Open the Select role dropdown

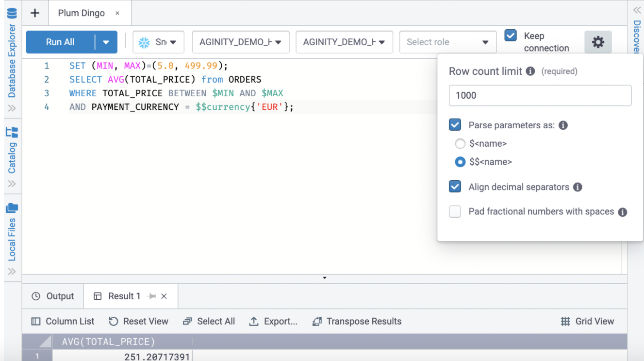click(x=446, y=42)
